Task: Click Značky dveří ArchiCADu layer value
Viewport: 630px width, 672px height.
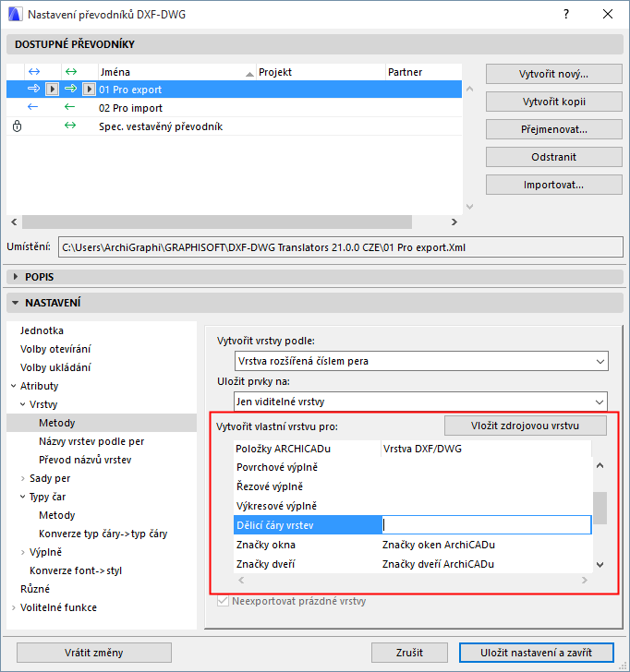Action: (x=438, y=564)
